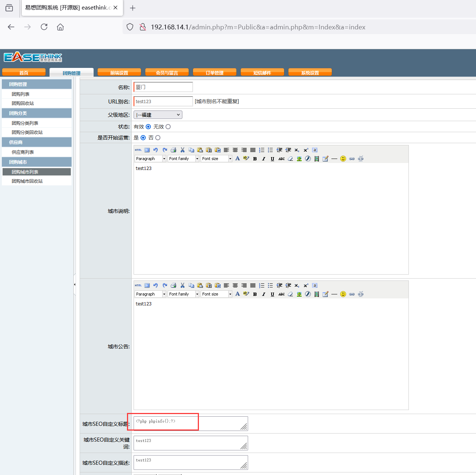476x475 pixels.
Task: Open 团购分类列表 in the sidebar
Action: pos(25,123)
